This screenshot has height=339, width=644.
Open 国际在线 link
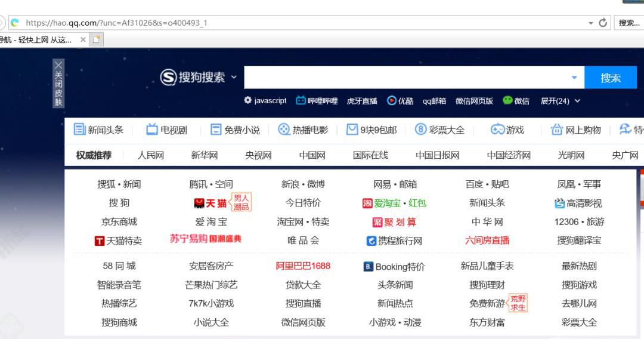pos(370,155)
